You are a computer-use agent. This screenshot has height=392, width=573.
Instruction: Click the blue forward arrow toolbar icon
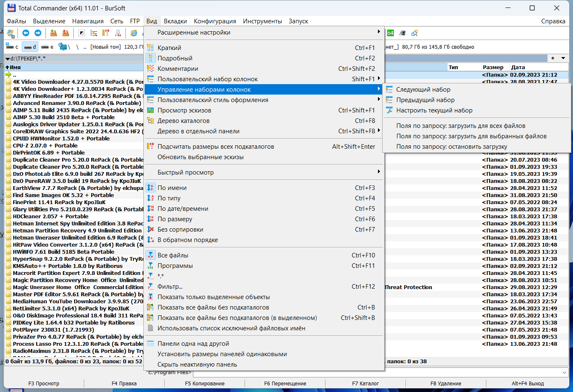38,33
